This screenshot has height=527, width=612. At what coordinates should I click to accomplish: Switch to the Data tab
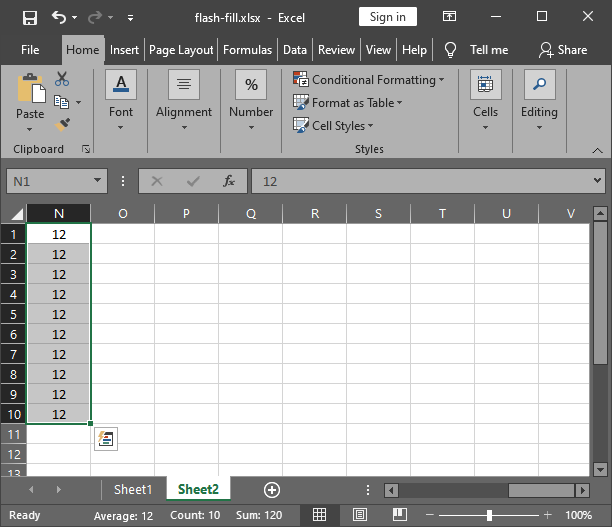tap(295, 50)
